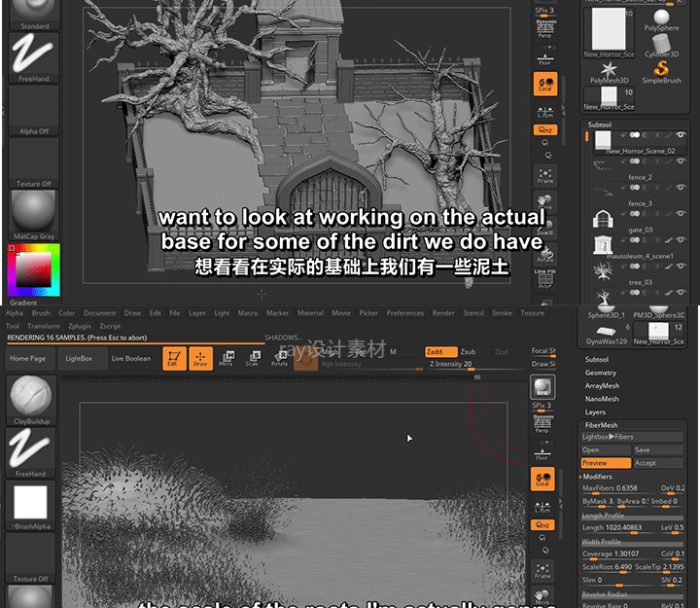
Task: Open the Zplugin menu
Action: tap(80, 326)
